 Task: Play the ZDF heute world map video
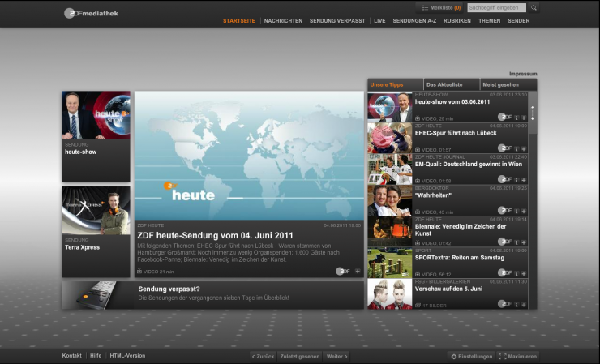coord(249,156)
